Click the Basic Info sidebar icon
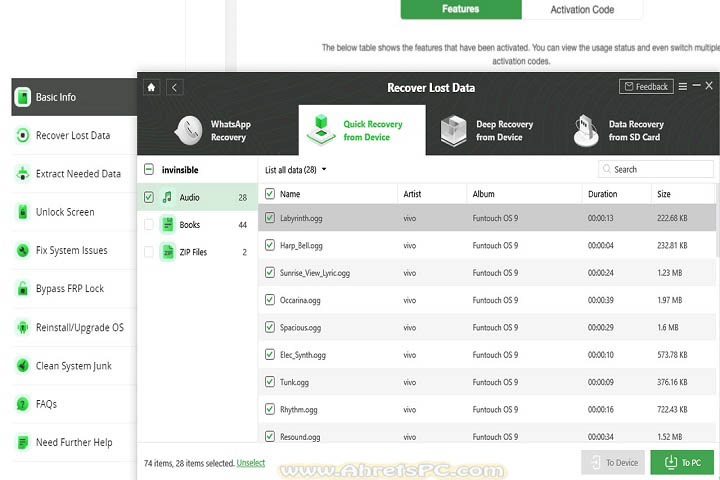 [x=22, y=97]
